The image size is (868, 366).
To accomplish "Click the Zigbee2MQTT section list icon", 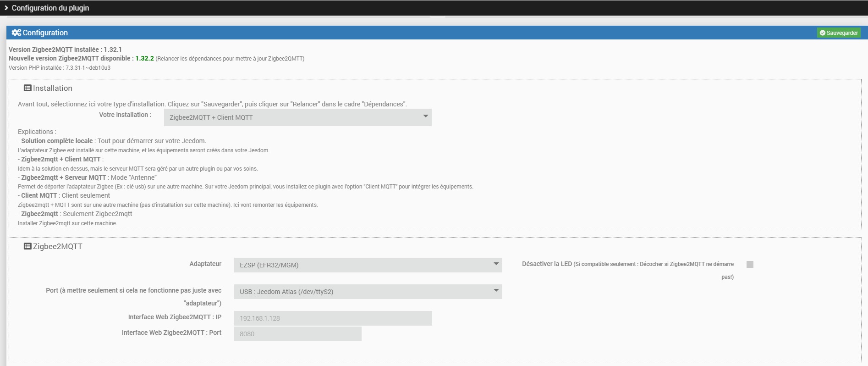I will [x=27, y=246].
